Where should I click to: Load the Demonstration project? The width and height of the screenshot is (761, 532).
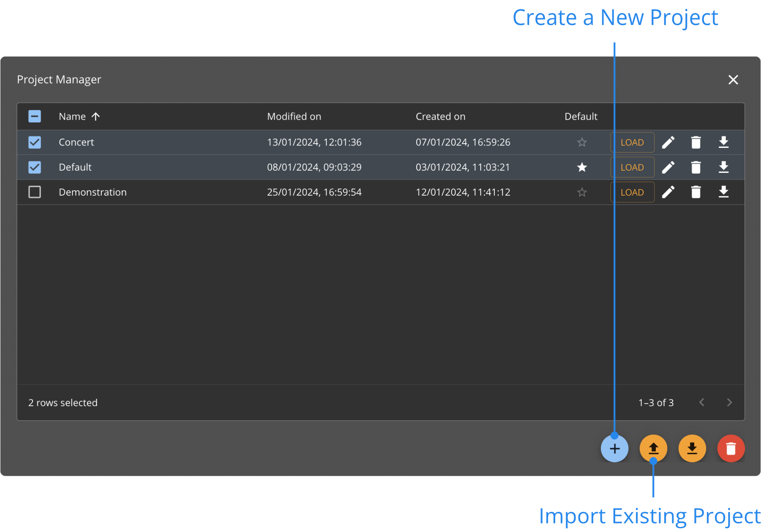(x=632, y=192)
